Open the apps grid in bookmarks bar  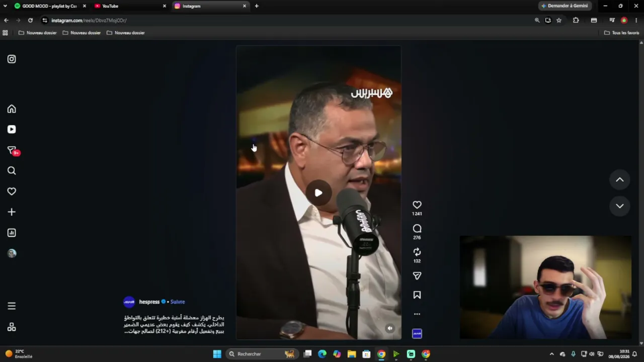(5, 33)
